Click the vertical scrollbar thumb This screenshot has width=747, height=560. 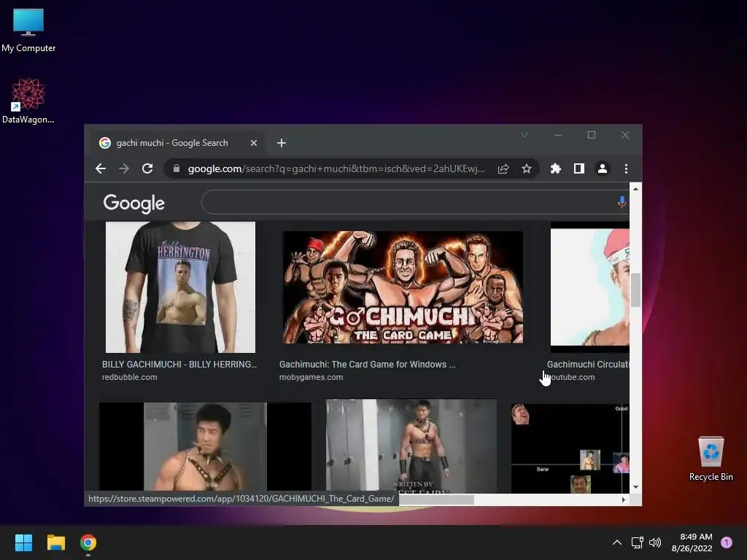[x=635, y=290]
